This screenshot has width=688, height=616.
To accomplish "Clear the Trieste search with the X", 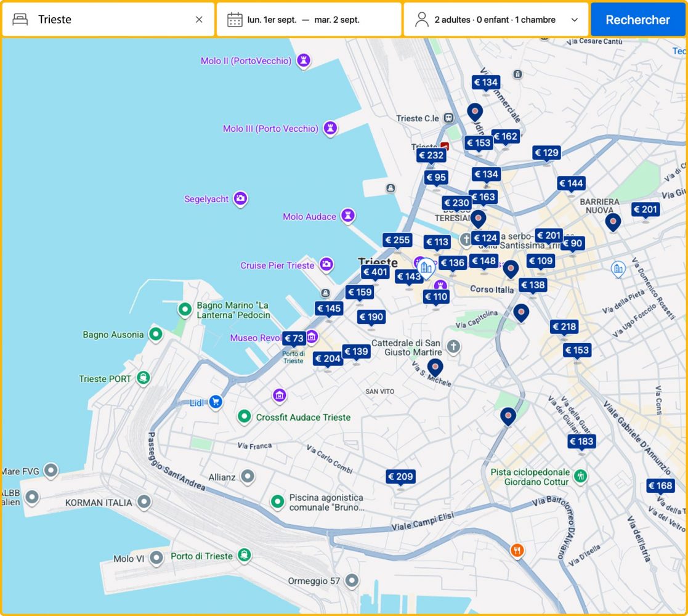I will pos(199,19).
